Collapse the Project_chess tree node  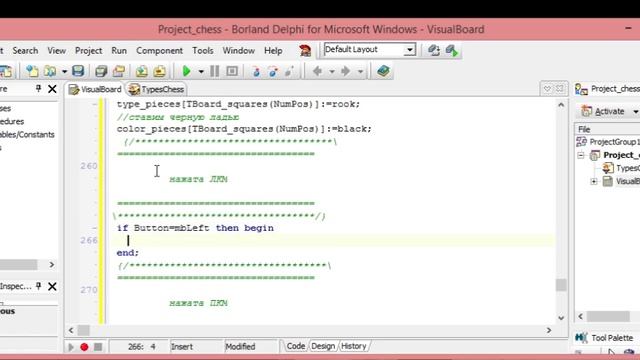pyautogui.click(x=581, y=155)
